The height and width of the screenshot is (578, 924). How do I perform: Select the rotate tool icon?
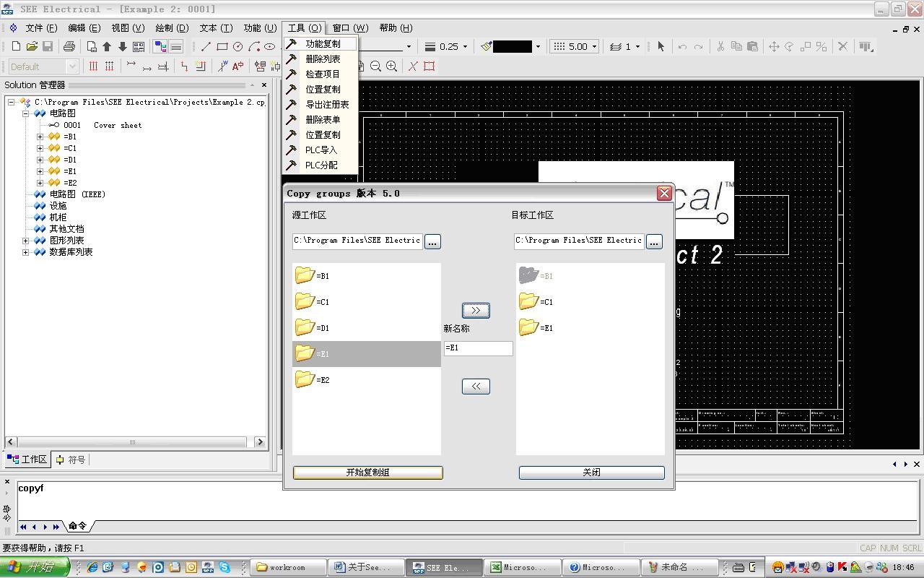click(790, 46)
